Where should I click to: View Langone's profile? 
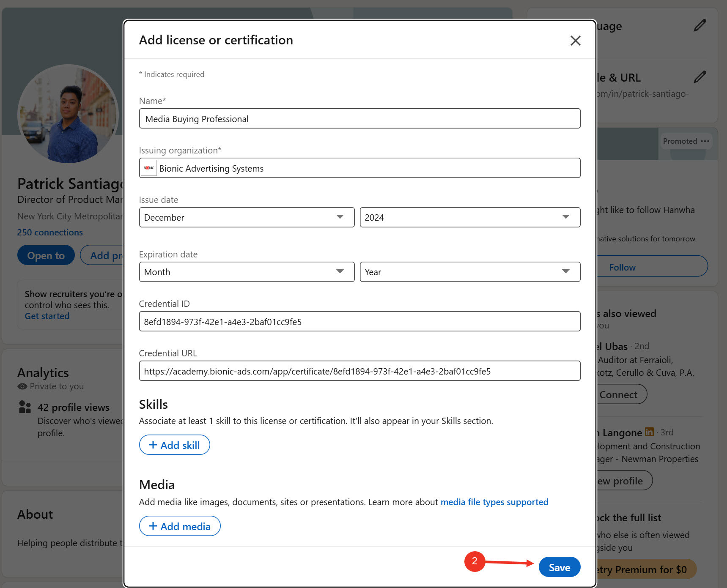tap(624, 481)
